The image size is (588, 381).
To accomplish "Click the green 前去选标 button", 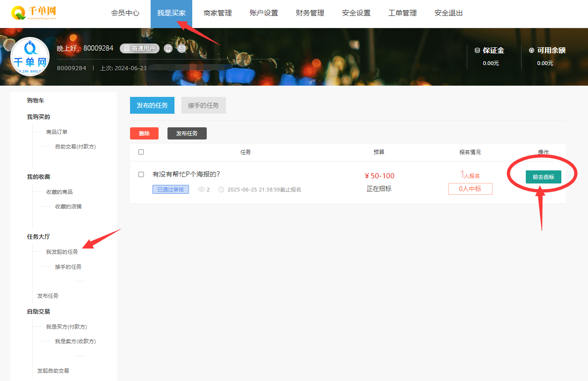I will pos(543,177).
